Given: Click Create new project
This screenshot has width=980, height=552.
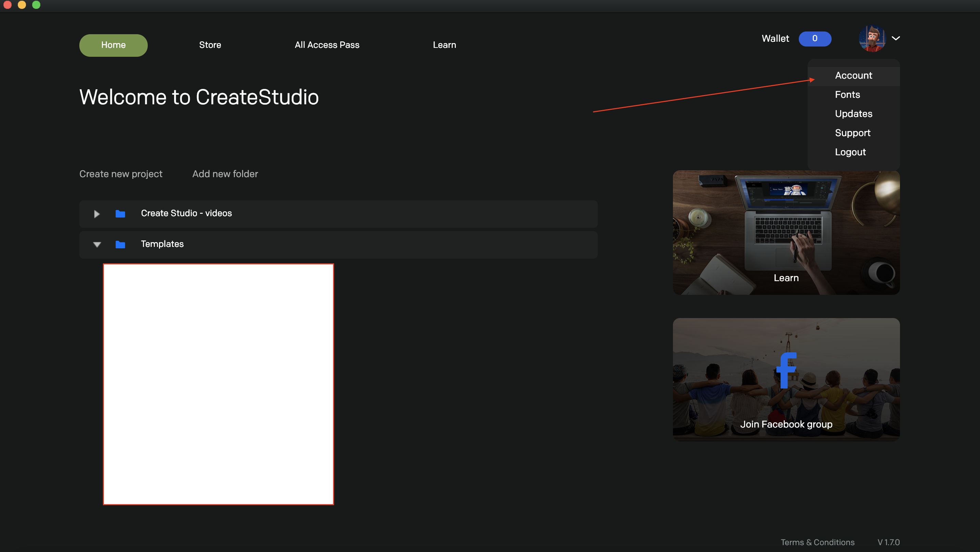Looking at the screenshot, I should tap(121, 174).
